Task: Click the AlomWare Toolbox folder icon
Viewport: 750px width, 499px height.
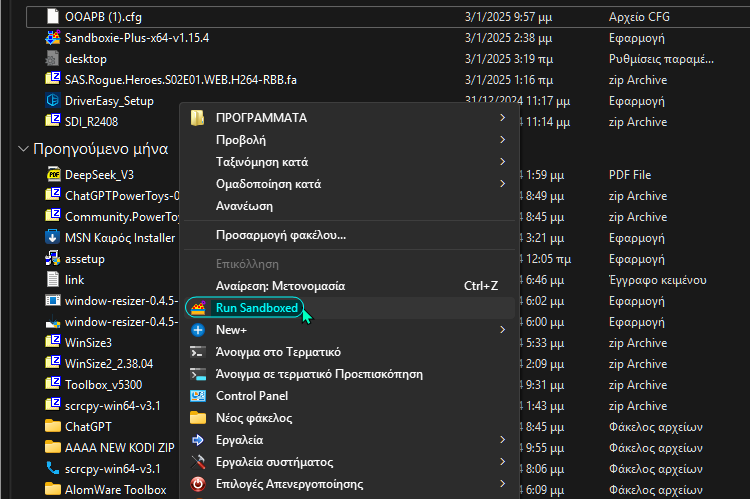Action: pyautogui.click(x=53, y=489)
